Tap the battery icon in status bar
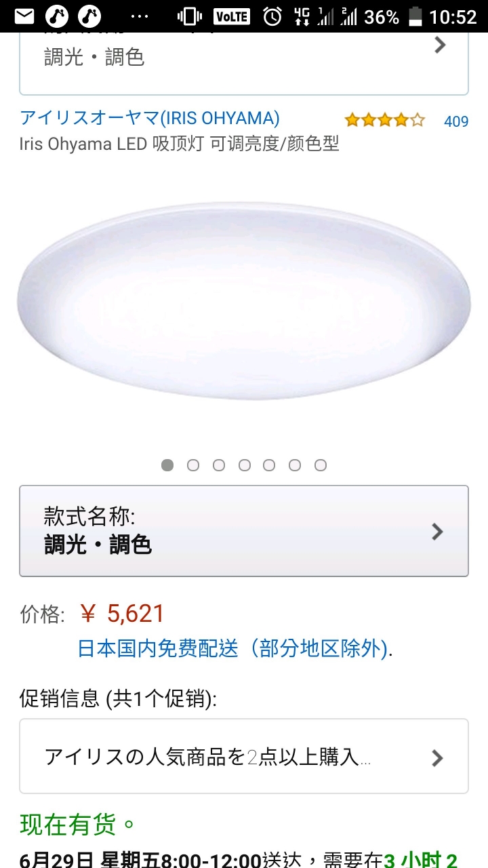The height and width of the screenshot is (868, 488). pyautogui.click(x=417, y=16)
